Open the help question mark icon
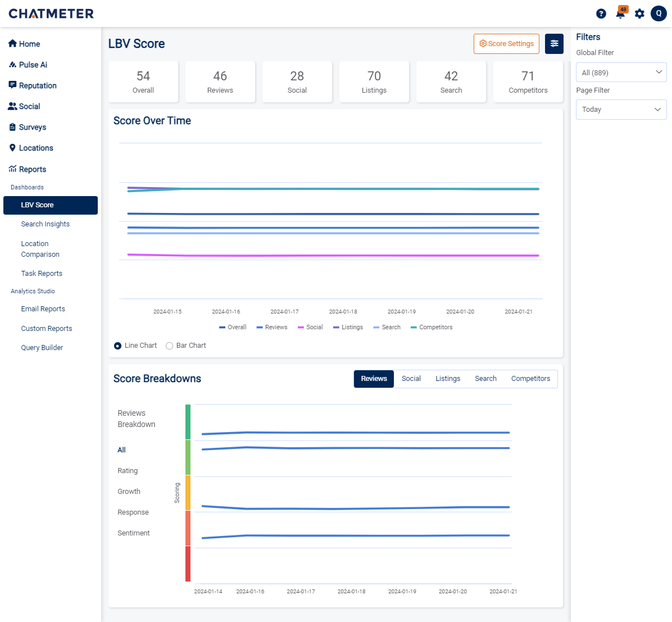Image resolution: width=672 pixels, height=622 pixels. [x=601, y=13]
